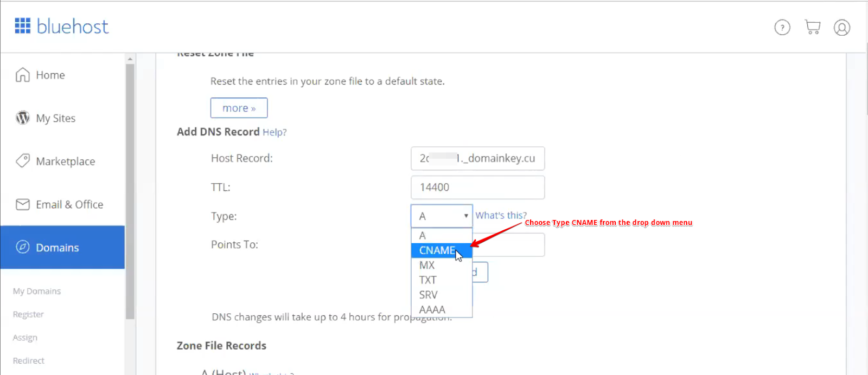Image resolution: width=868 pixels, height=375 pixels.
Task: Open the shopping cart icon
Action: coord(812,27)
